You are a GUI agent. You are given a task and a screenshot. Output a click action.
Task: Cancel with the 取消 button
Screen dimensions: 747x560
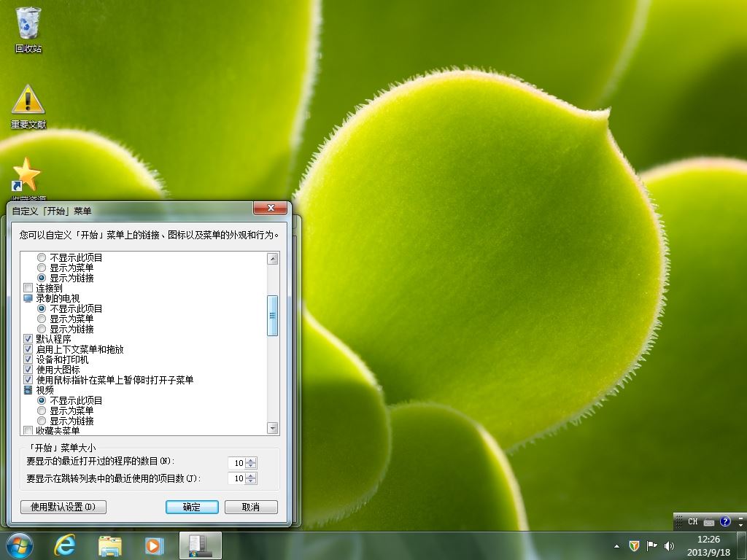tap(251, 507)
